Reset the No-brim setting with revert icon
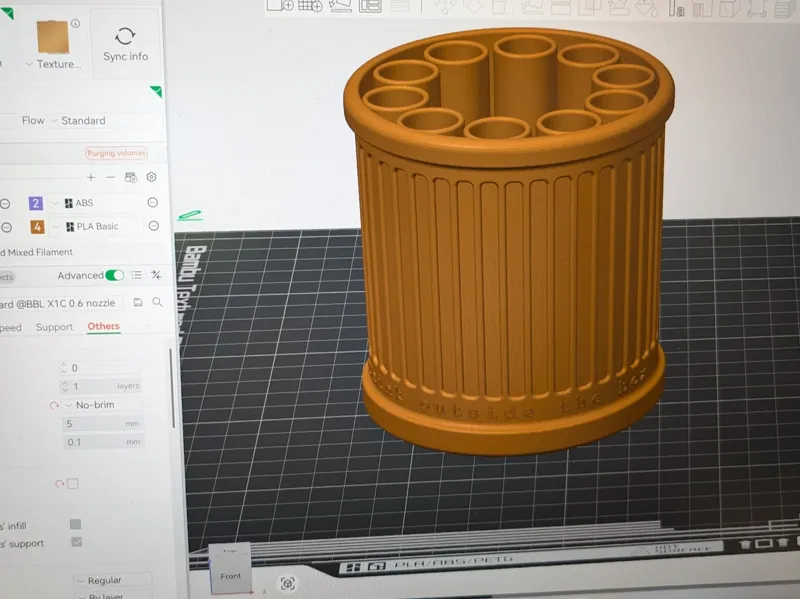The image size is (800, 599). coord(54,406)
